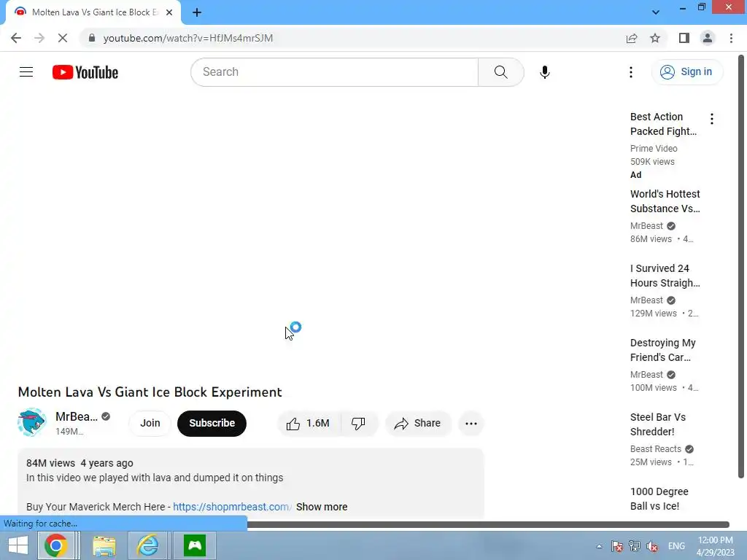
Task: Open Best Action Packed Fight ad
Action: (x=663, y=124)
